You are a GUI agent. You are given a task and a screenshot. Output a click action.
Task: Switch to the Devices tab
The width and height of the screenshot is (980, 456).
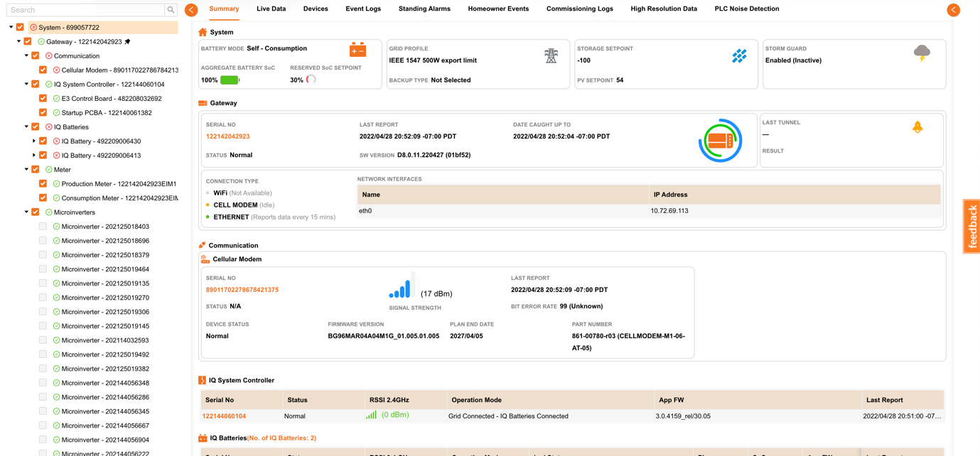(x=316, y=9)
